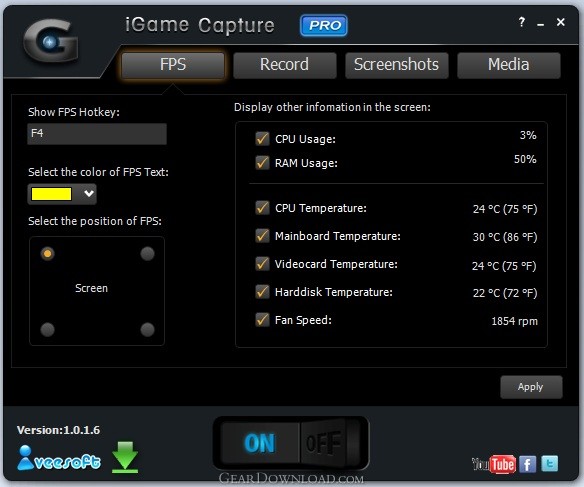Uncheck the CPU Usage checkbox

coord(262,139)
